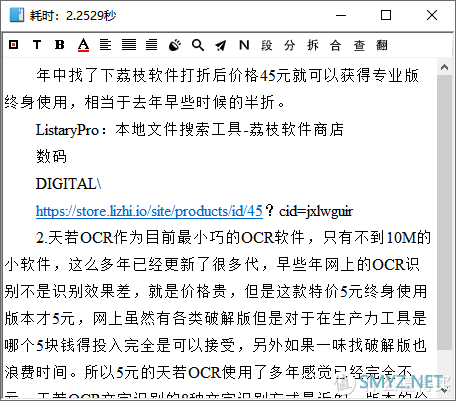Click the vertical scrollbar thumb

(444, 213)
